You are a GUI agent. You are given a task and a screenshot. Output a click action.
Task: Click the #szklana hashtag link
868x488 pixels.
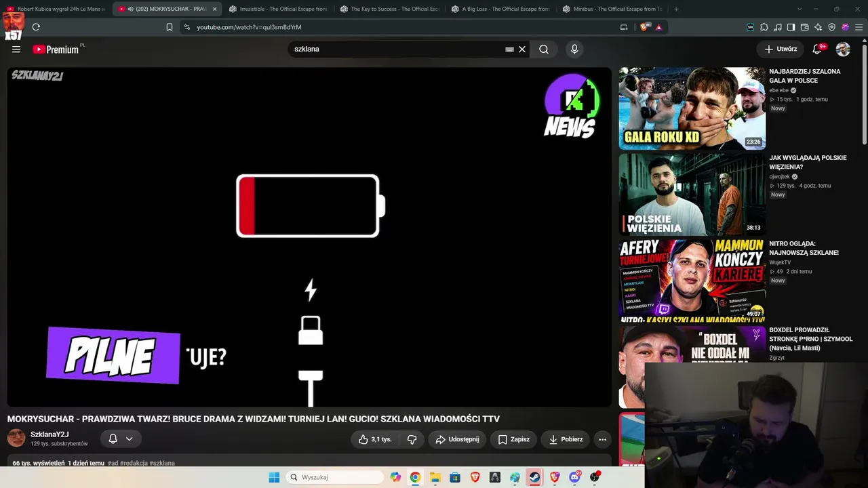162,463
